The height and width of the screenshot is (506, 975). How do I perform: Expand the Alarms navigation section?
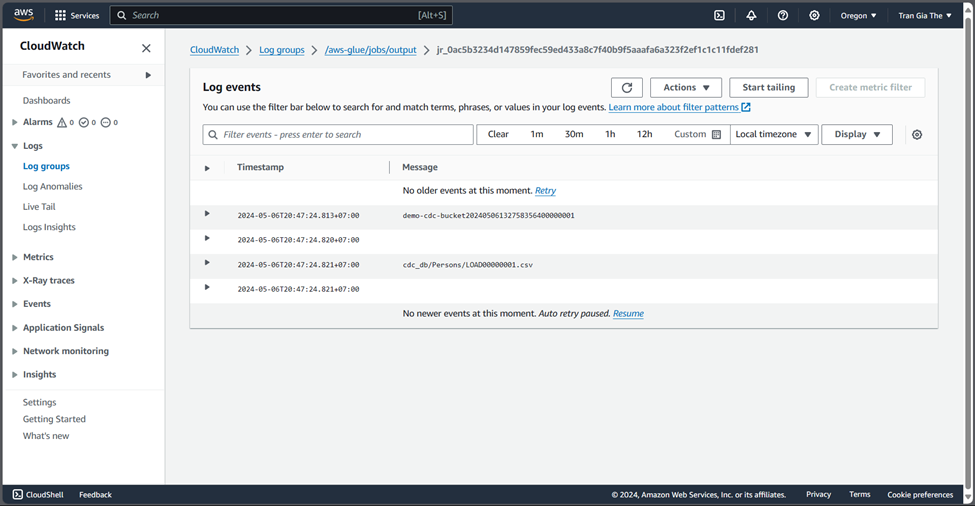[x=14, y=122]
